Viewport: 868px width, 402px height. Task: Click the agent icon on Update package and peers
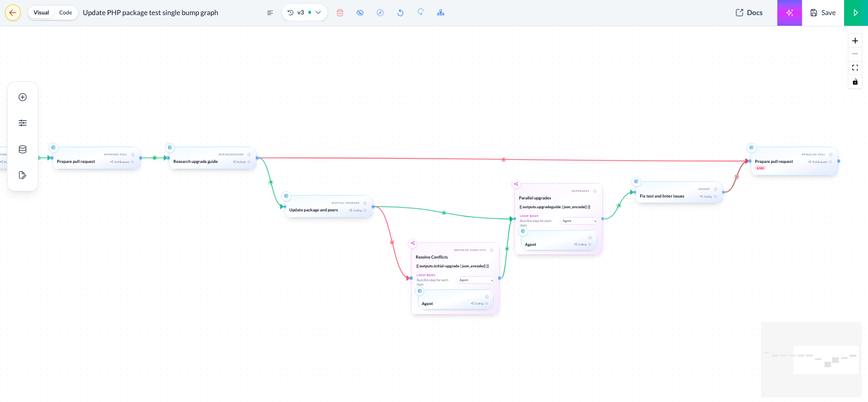pyautogui.click(x=286, y=196)
